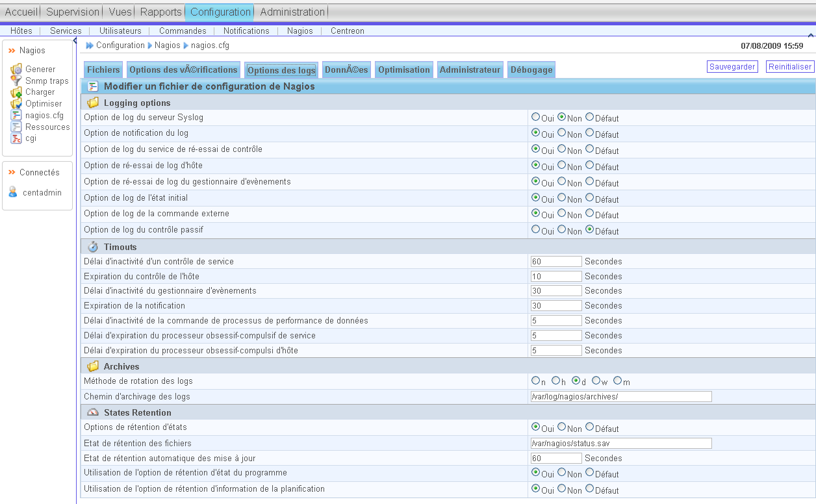Click the Charger icon in the sidebar
This screenshot has width=816, height=504.
(x=16, y=92)
